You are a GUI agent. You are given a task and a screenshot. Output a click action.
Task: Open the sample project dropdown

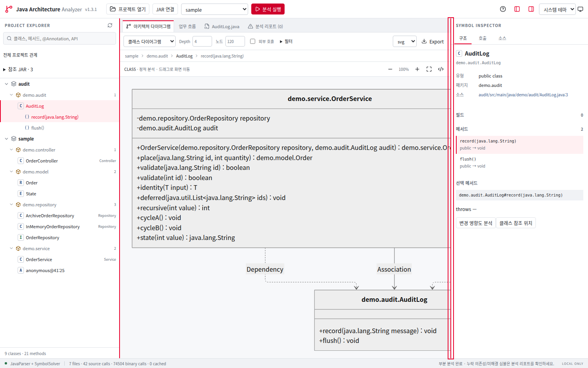[214, 9]
